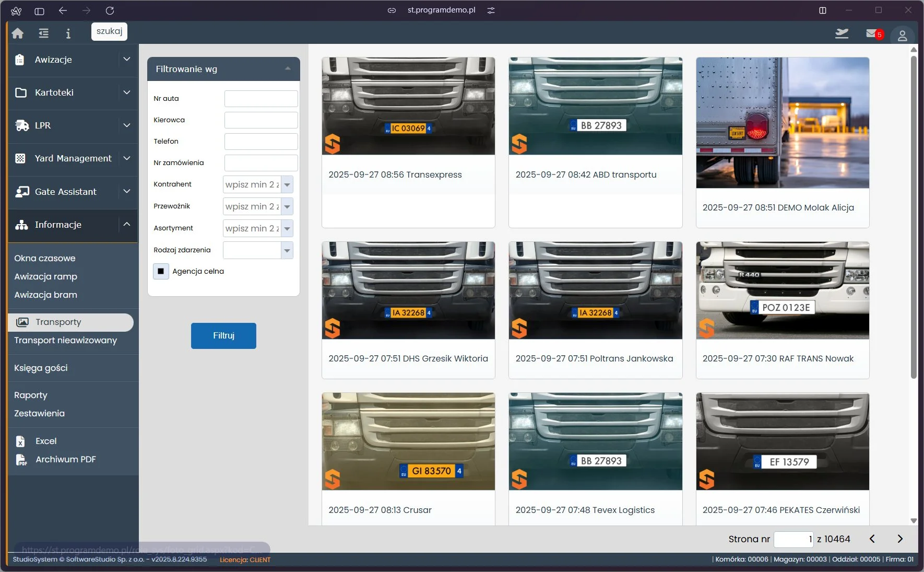Go to the home icon
924x572 pixels.
18,33
